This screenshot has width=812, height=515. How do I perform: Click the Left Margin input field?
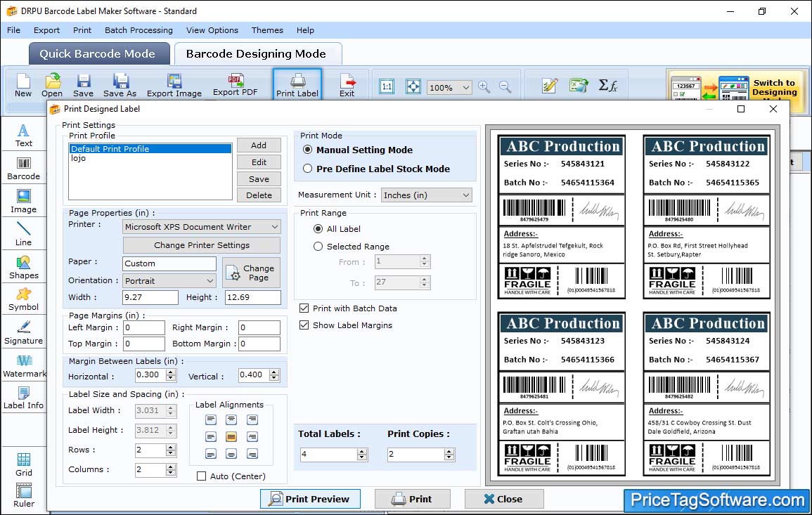pos(144,327)
